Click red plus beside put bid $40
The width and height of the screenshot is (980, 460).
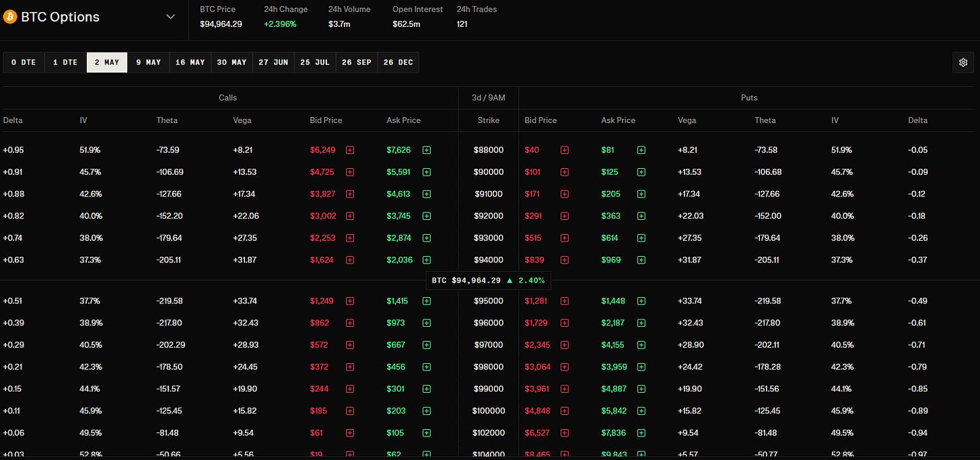click(565, 151)
